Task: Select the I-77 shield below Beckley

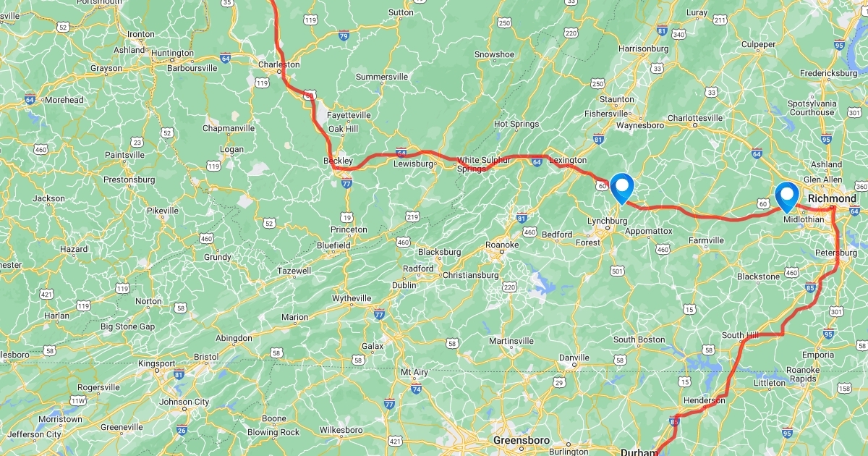Action: 347,184
